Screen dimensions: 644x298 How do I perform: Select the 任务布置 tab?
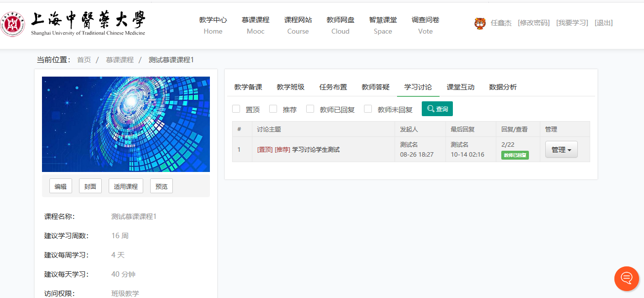[x=333, y=87]
